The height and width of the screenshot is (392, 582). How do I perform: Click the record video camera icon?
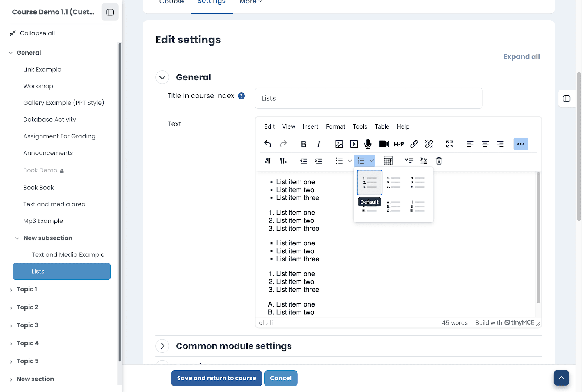384,144
